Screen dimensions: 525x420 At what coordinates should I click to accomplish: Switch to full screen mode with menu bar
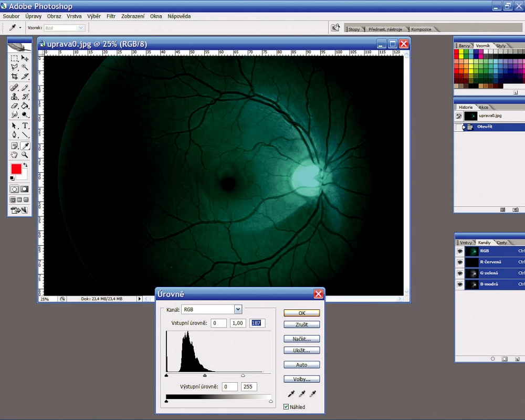19,200
